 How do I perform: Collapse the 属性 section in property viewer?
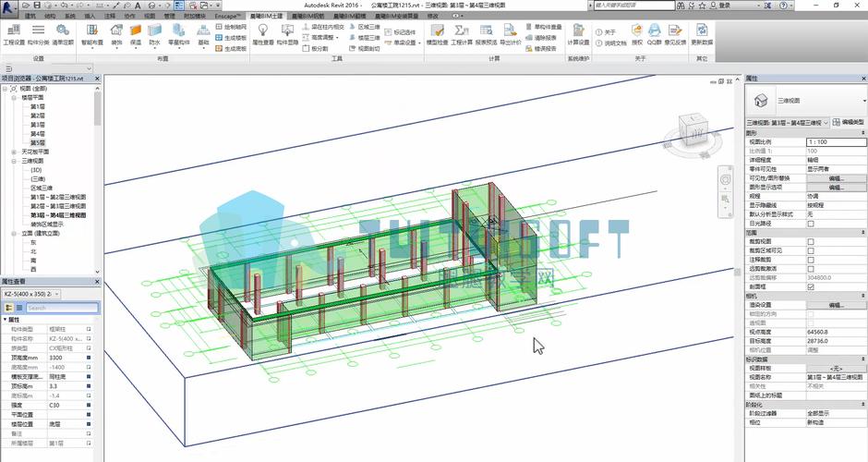pos(5,320)
